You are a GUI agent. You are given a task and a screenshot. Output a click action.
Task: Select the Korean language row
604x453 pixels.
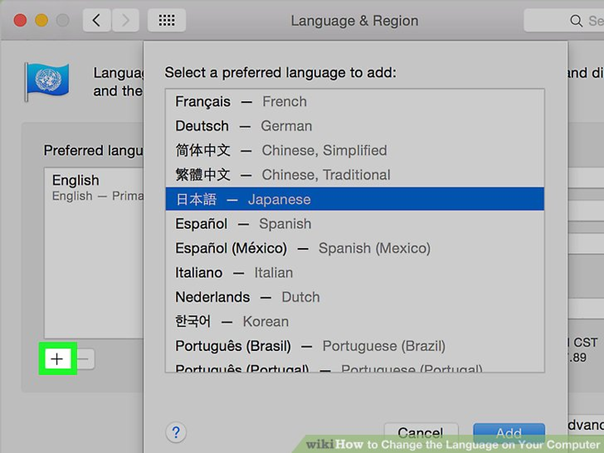[355, 321]
